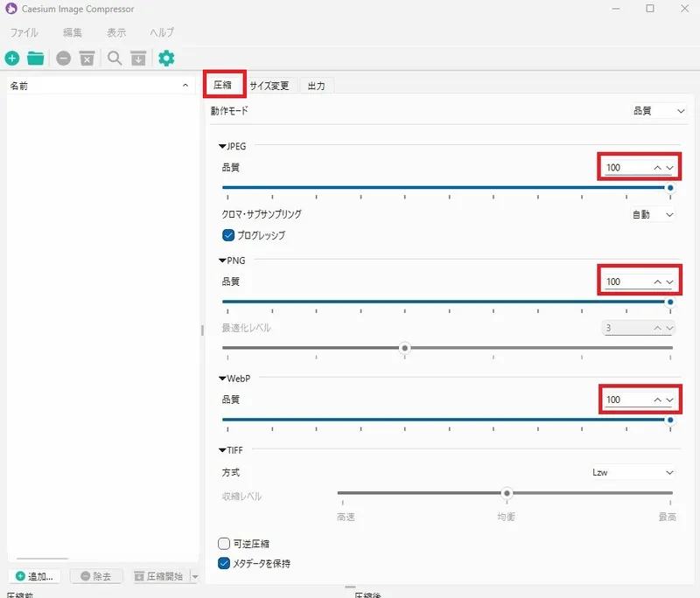
Task: Open the 表示 menu
Action: click(116, 32)
